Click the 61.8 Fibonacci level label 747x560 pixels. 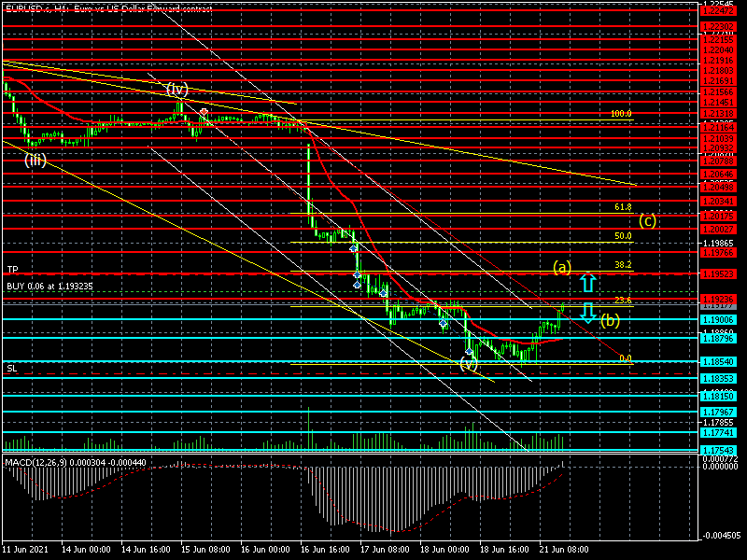pyautogui.click(x=623, y=206)
